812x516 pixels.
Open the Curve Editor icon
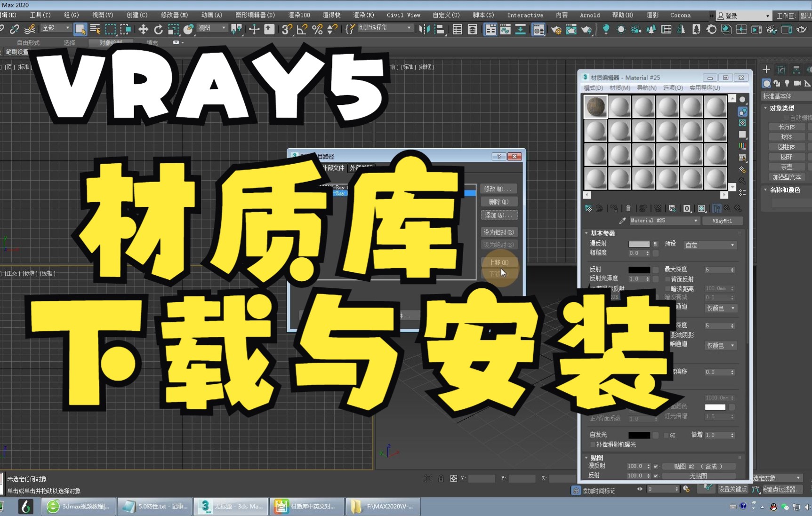pyautogui.click(x=505, y=30)
